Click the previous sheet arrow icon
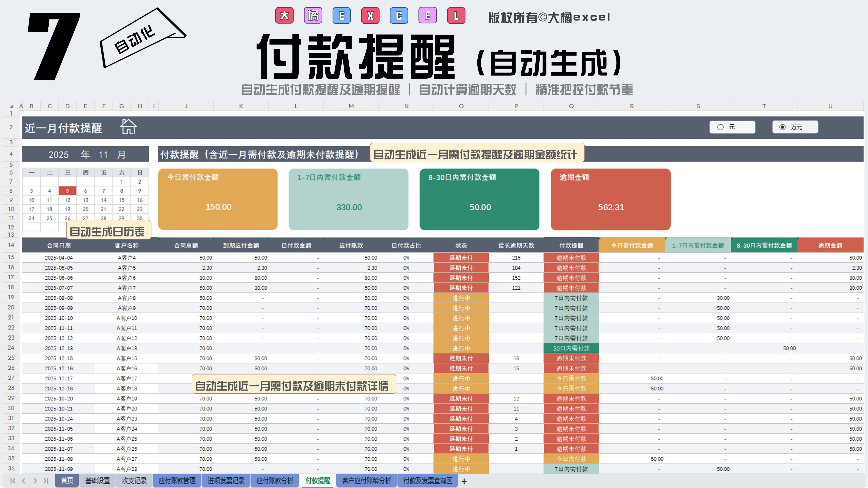This screenshot has height=488, width=868. point(24,481)
